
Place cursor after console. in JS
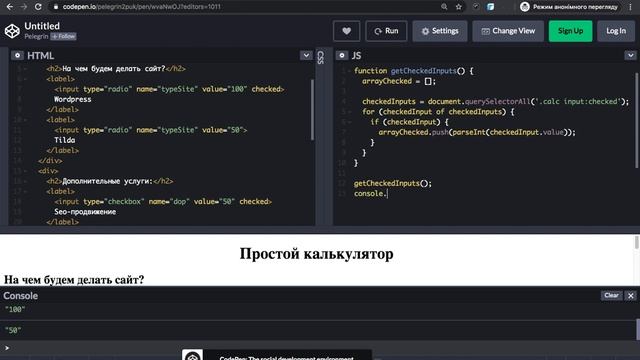pos(387,193)
